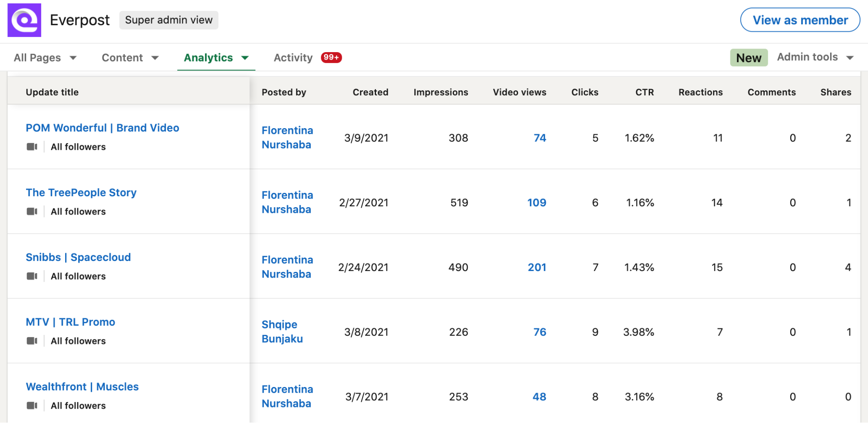Image resolution: width=868 pixels, height=423 pixels.
Task: Click created date 3/9/2021
Action: (366, 138)
